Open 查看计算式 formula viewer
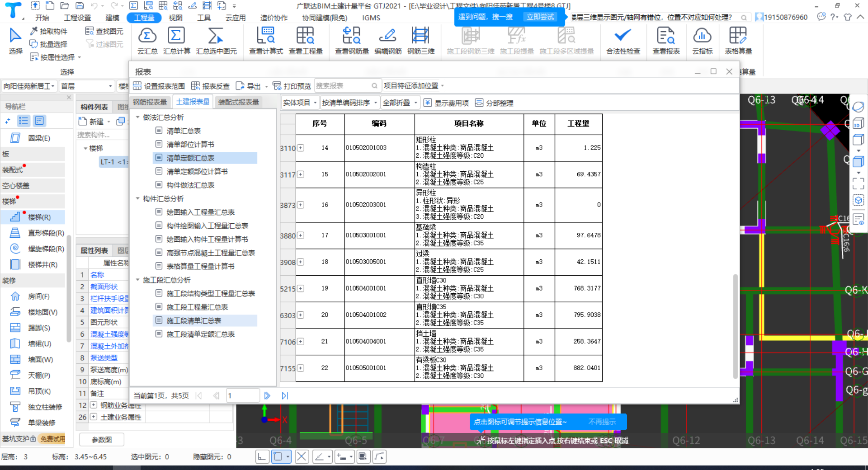The image size is (868, 470). click(x=266, y=41)
